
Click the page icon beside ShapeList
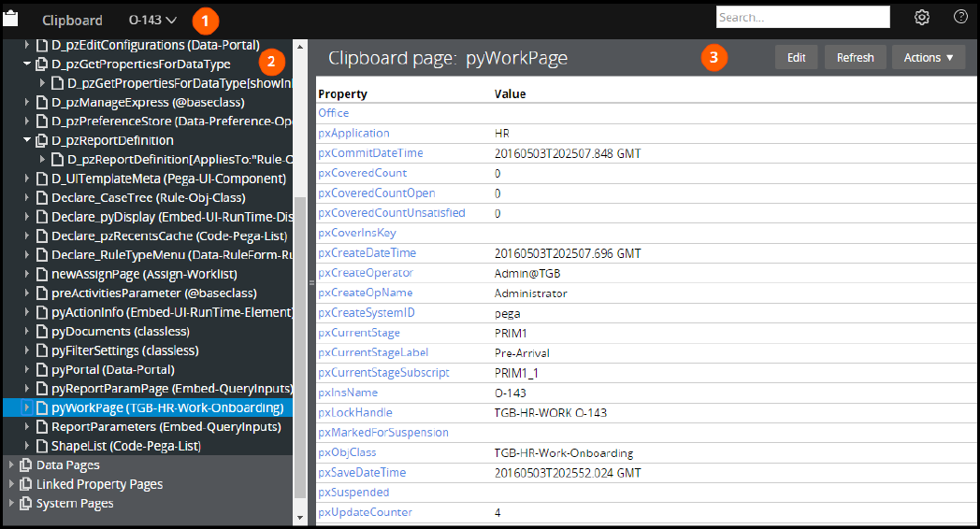point(42,446)
